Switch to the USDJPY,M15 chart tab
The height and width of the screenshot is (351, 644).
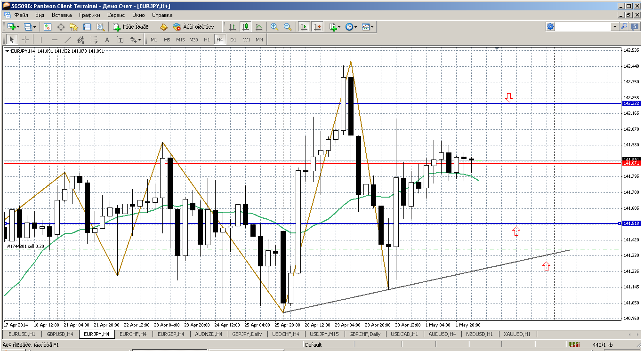pyautogui.click(x=324, y=334)
